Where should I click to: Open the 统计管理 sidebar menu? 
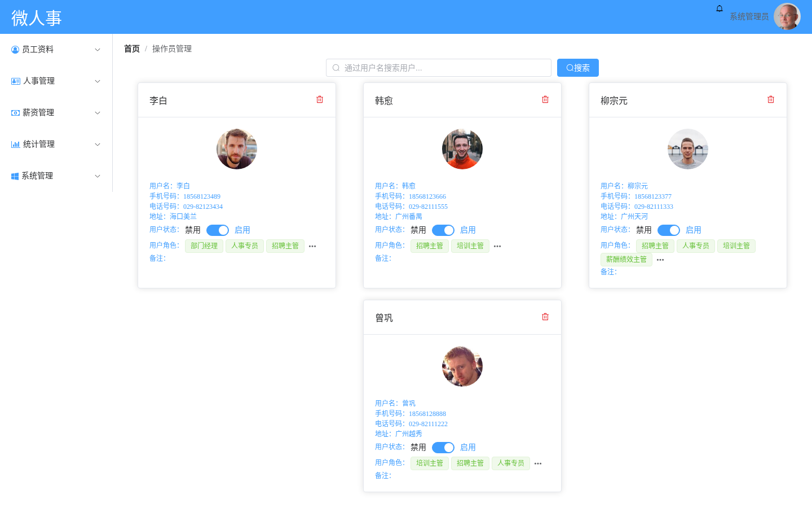(x=56, y=144)
